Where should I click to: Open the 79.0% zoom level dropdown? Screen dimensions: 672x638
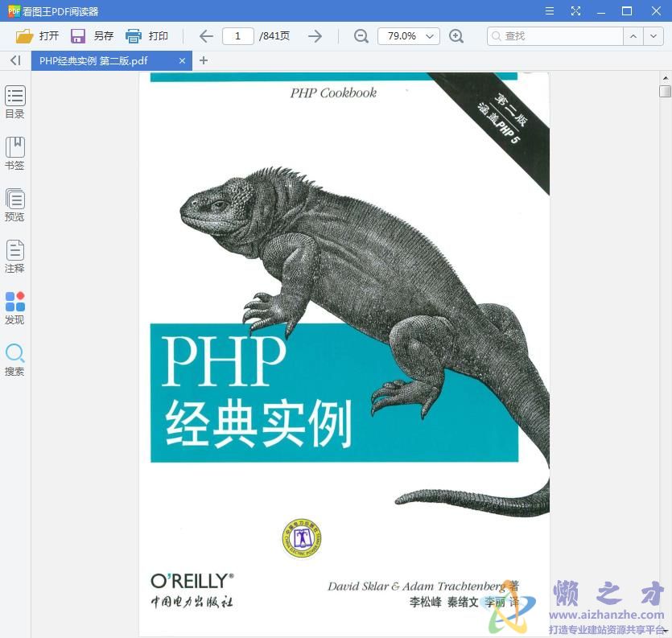tap(408, 36)
